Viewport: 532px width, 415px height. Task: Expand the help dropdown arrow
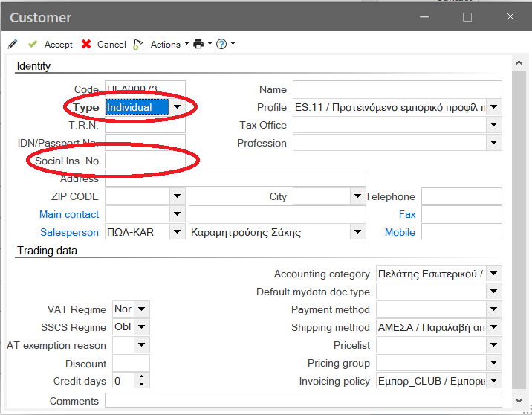[x=233, y=44]
